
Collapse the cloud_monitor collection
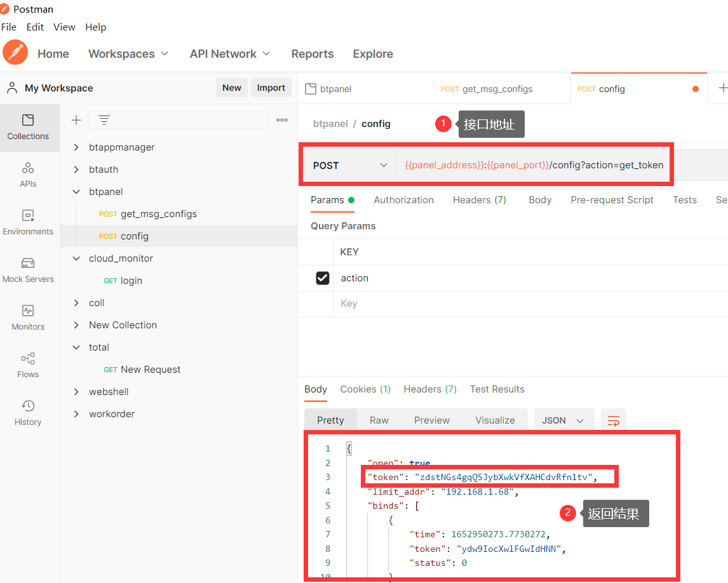(x=76, y=258)
